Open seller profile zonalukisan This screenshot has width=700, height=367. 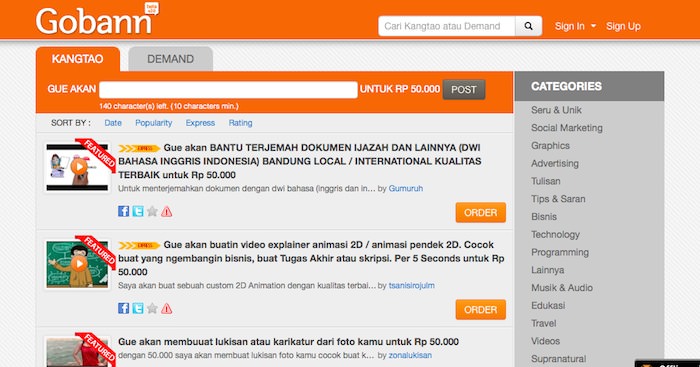click(410, 355)
